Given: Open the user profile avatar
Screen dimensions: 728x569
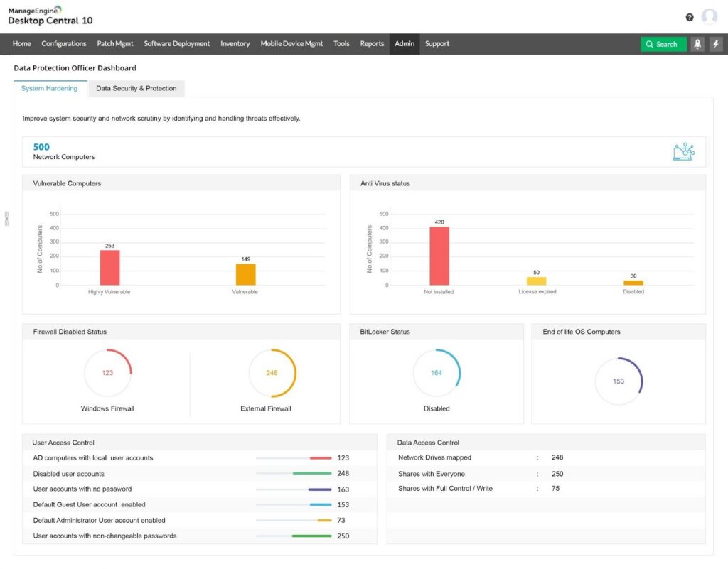Looking at the screenshot, I should click(x=710, y=17).
